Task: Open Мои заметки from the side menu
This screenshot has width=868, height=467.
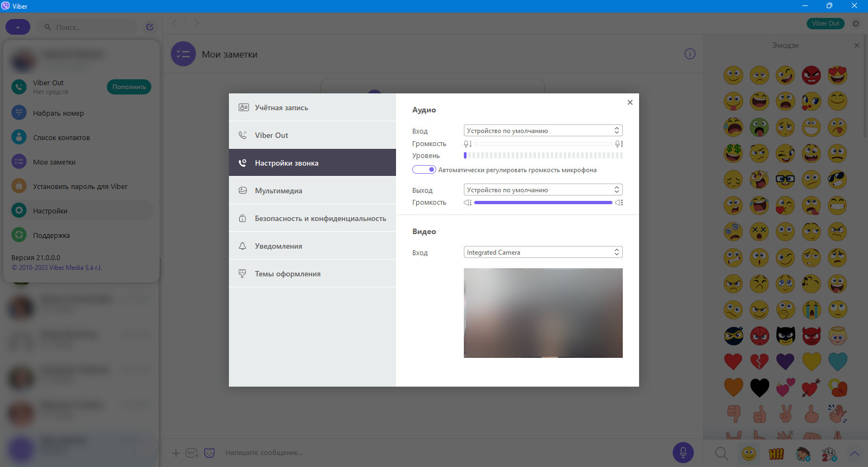Action: [81, 162]
